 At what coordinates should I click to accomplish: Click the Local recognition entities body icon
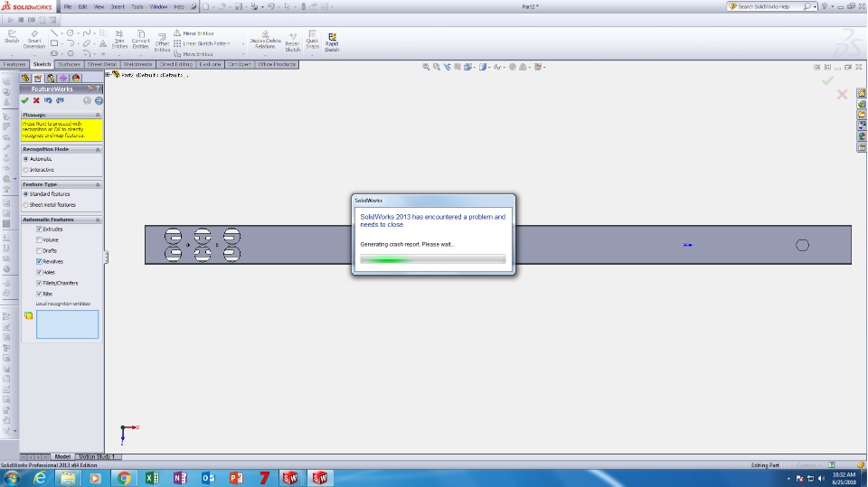pyautogui.click(x=28, y=316)
